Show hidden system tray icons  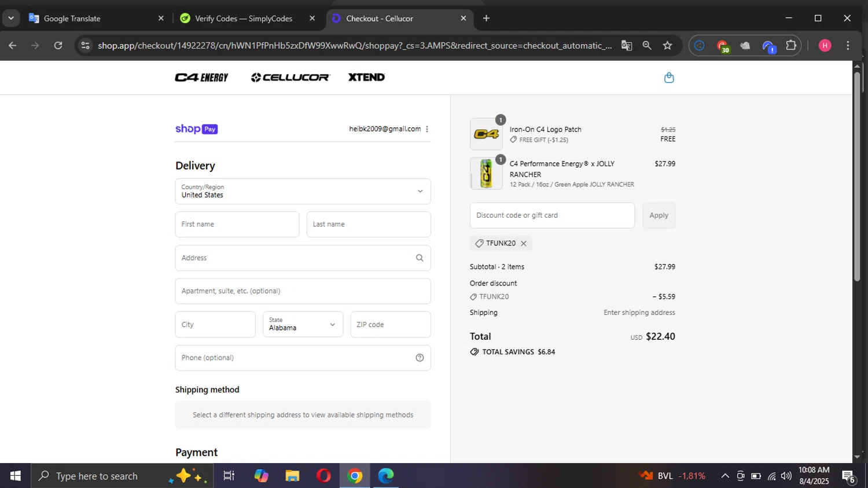(724, 476)
